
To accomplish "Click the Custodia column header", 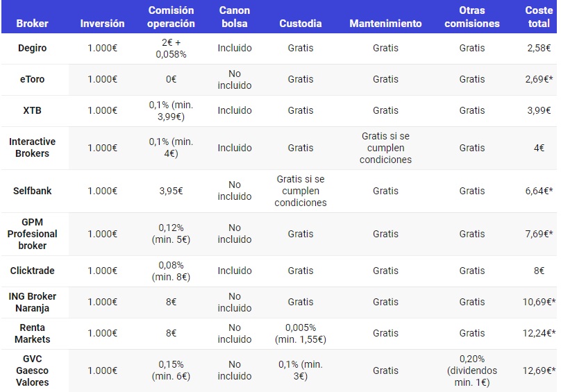I will [x=301, y=24].
